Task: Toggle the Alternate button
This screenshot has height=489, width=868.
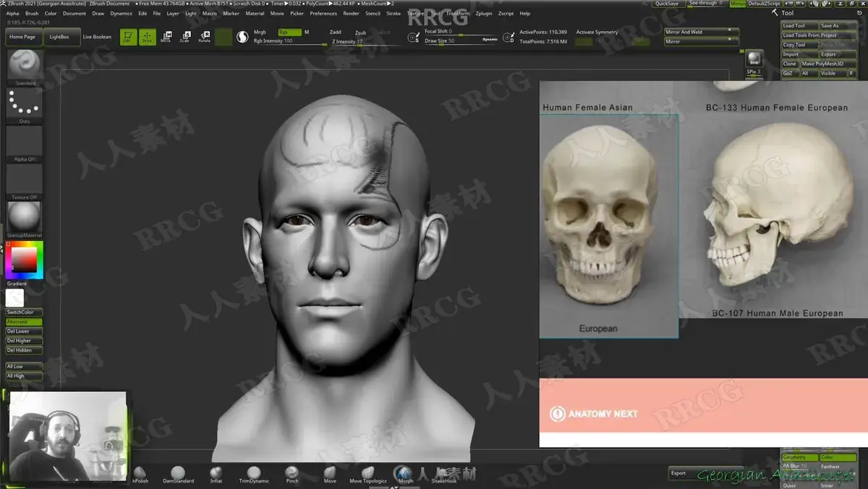Action: (x=24, y=321)
